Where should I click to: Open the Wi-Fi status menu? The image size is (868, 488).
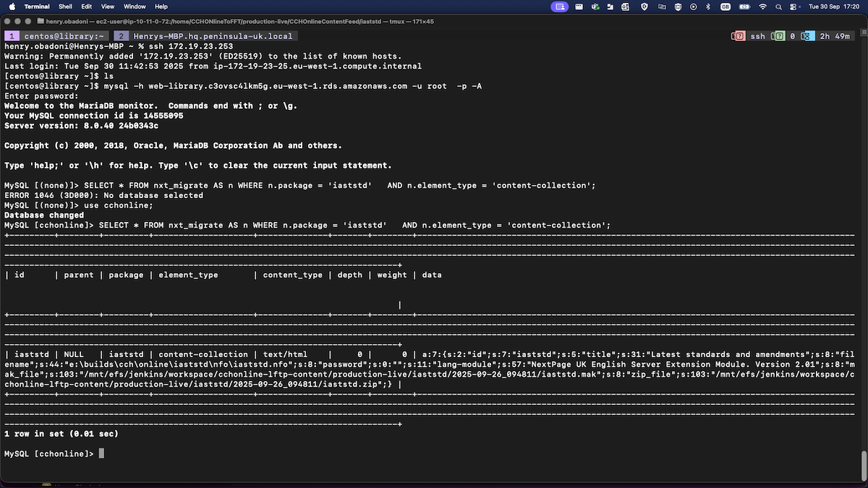click(762, 7)
